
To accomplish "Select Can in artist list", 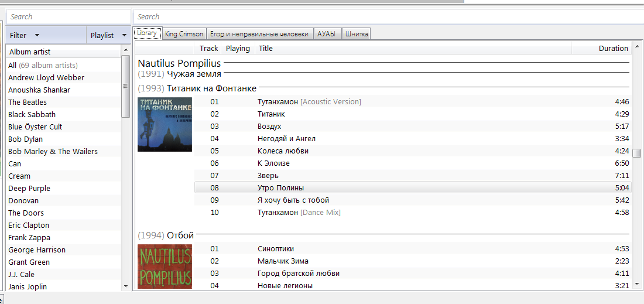I will point(64,164).
